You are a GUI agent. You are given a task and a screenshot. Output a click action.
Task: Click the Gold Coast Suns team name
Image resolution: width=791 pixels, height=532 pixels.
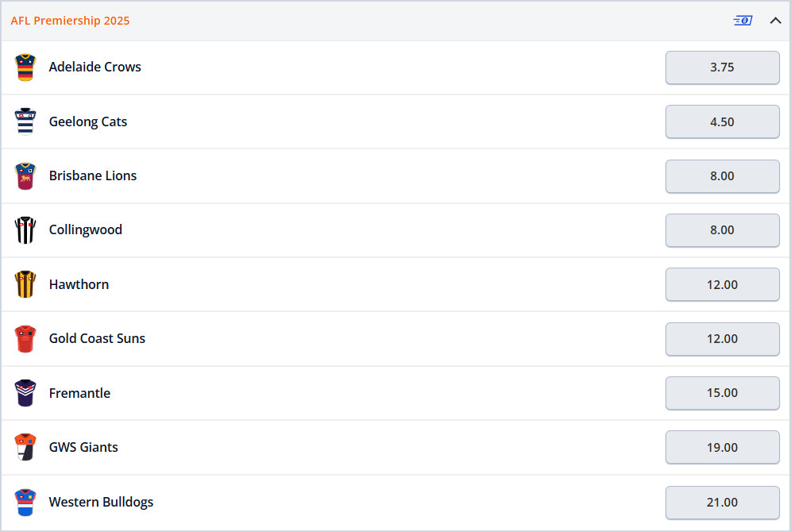[97, 338]
